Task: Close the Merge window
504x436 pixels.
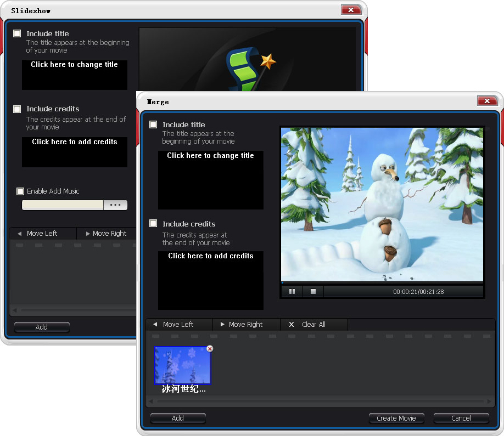Action: [x=487, y=101]
